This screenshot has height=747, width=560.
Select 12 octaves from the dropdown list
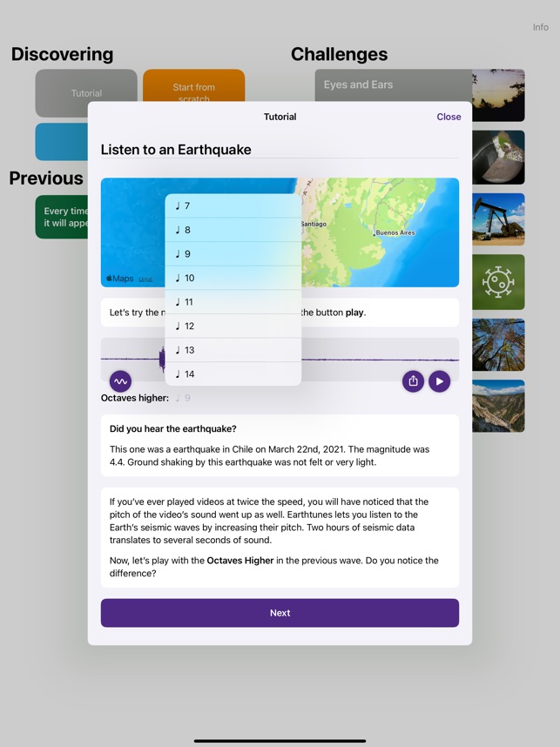[233, 326]
